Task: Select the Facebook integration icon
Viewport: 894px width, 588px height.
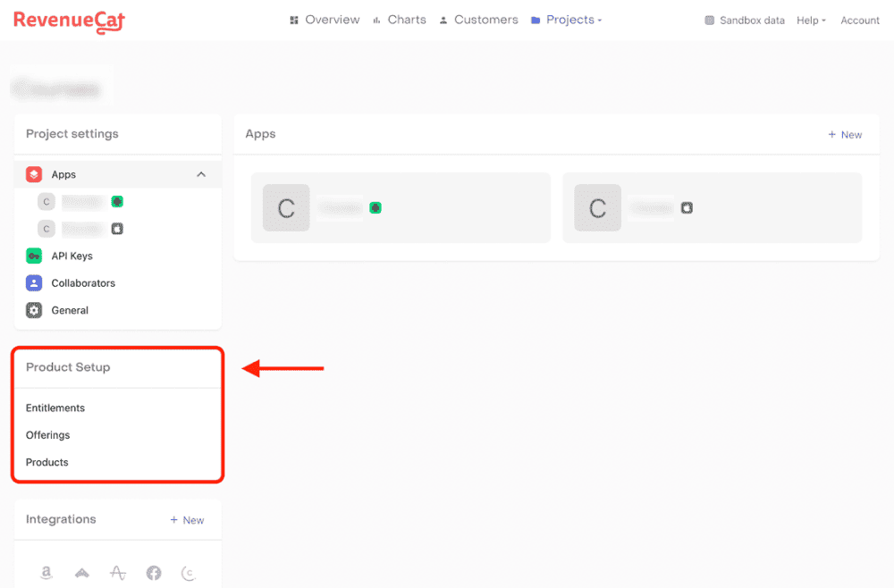Action: (154, 573)
